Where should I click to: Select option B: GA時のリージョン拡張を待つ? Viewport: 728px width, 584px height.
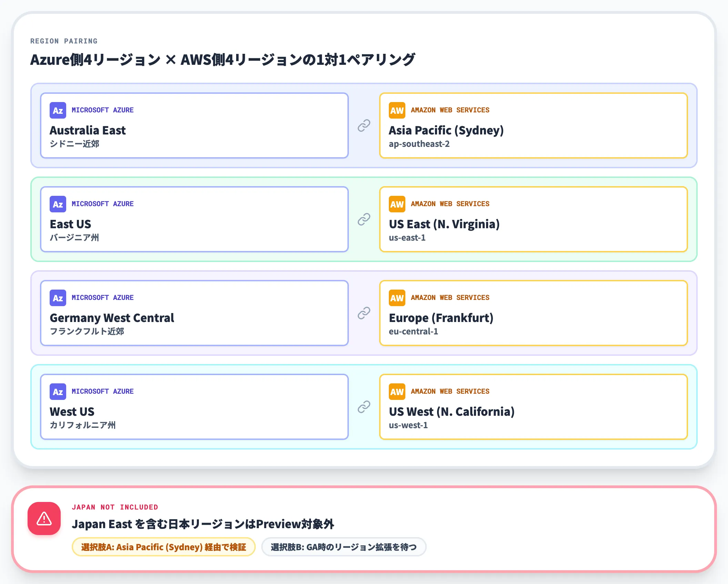[x=344, y=547]
